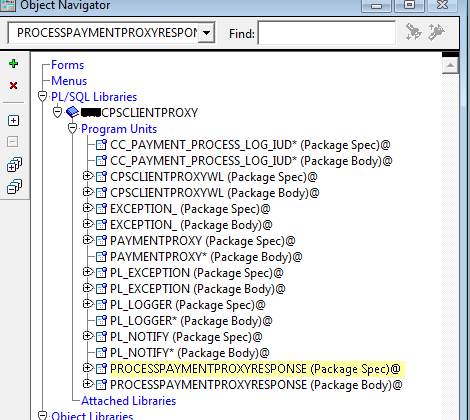
Task: Expand EXCEPTION_ Package Spec node
Action: click(x=87, y=208)
